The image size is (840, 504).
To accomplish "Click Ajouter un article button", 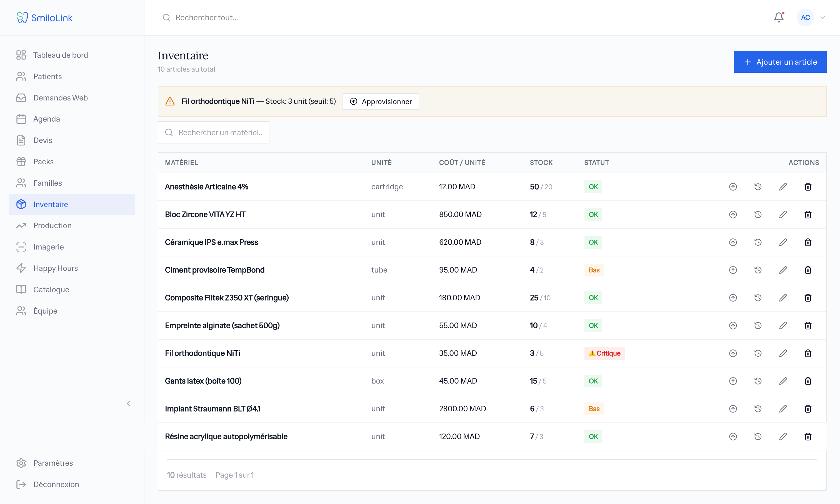I will tap(780, 62).
